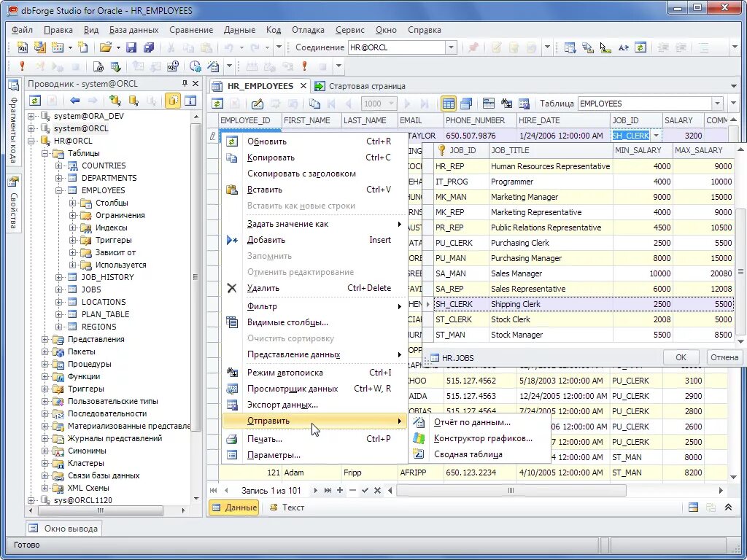Select Сводная таблица in the submenu

coord(479,454)
